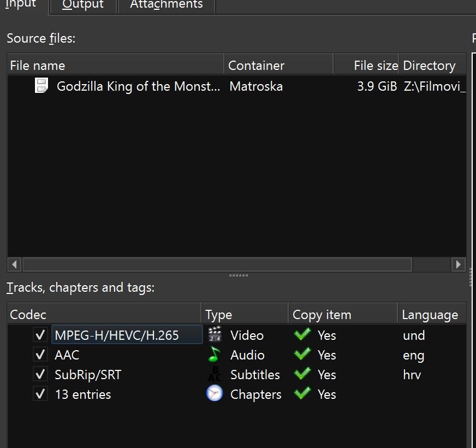The image size is (476, 448).
Task: Select the Godzilla King of the Monsters file row
Action: [236, 86]
